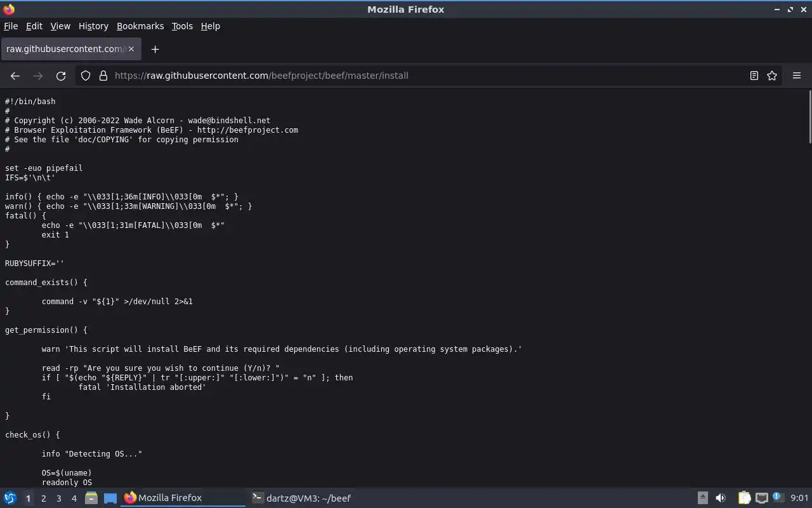Switch to workspace 1
This screenshot has width=812, height=508.
pos(28,498)
